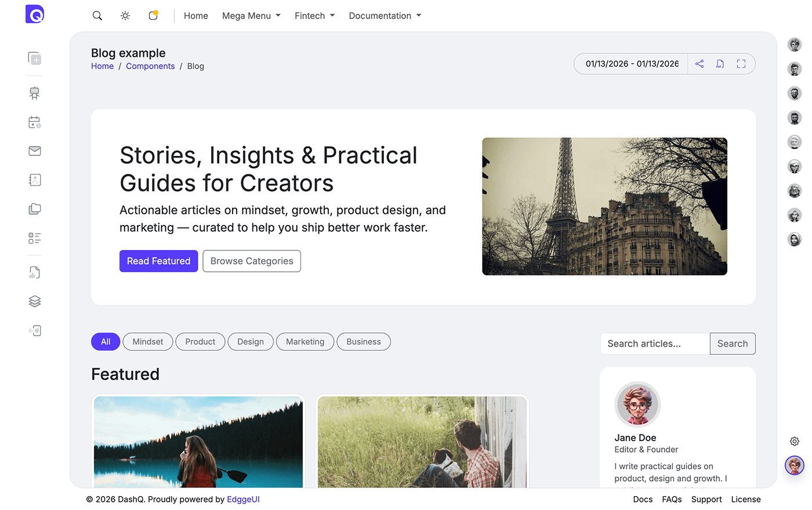
Task: Click the Search articles input field
Action: click(x=655, y=344)
